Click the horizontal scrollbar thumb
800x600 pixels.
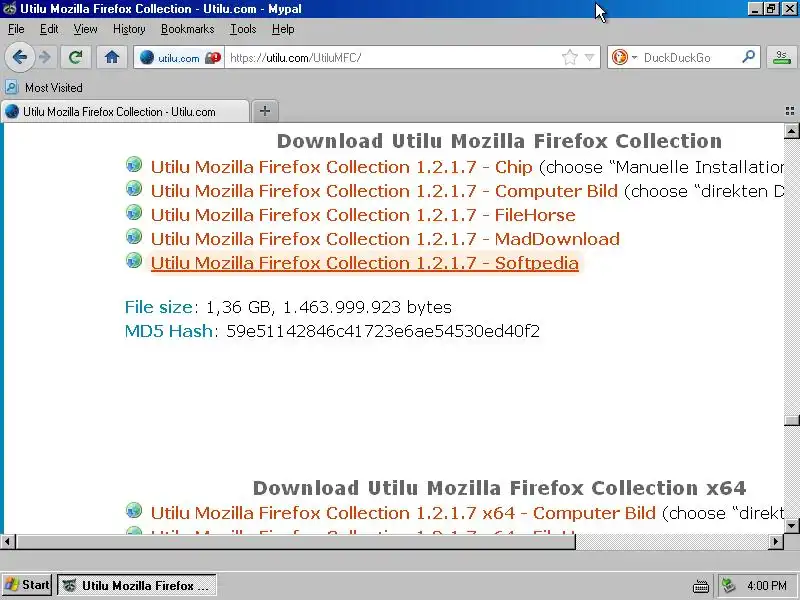[295, 541]
